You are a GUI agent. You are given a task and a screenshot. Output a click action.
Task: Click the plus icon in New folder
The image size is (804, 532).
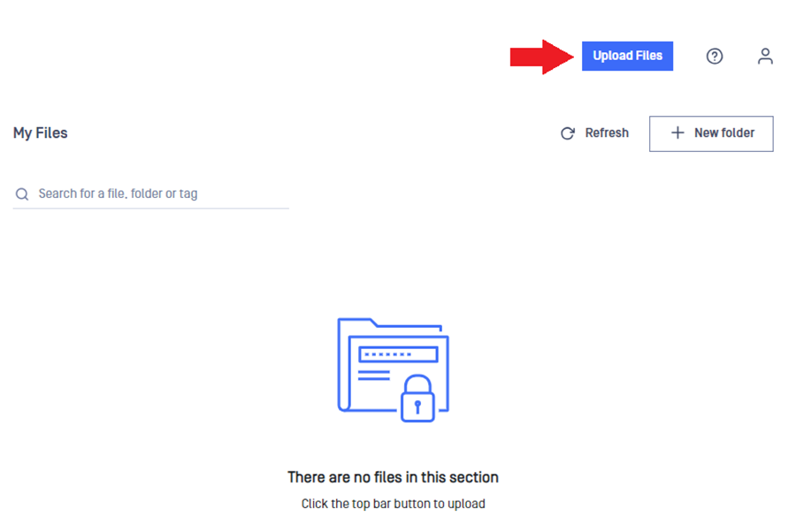pyautogui.click(x=678, y=133)
